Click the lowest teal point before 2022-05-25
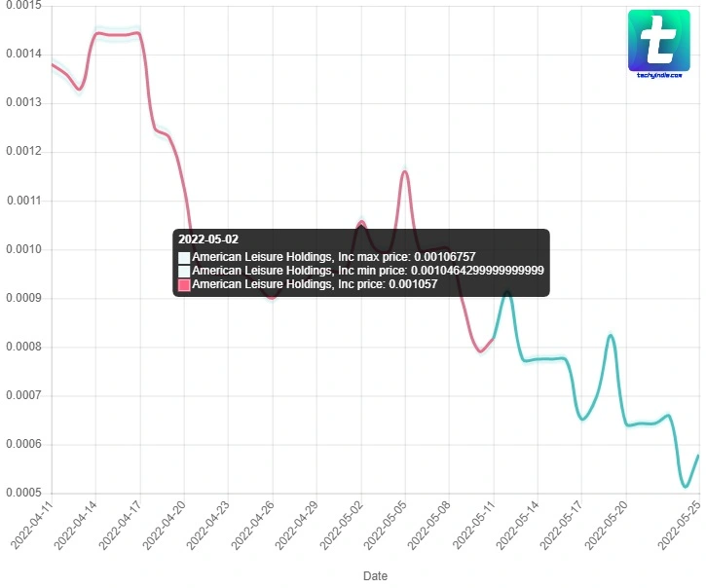Image resolution: width=706 pixels, height=588 pixels. pos(686,486)
